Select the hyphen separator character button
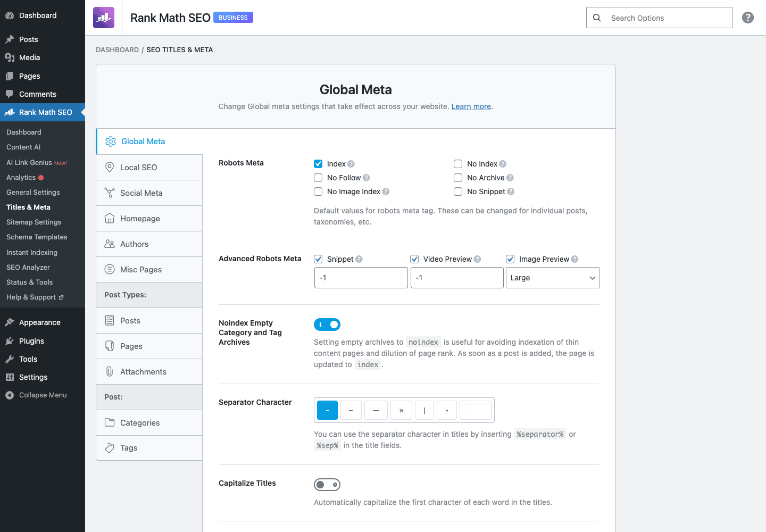Screen dimensions: 766x532 327,410
